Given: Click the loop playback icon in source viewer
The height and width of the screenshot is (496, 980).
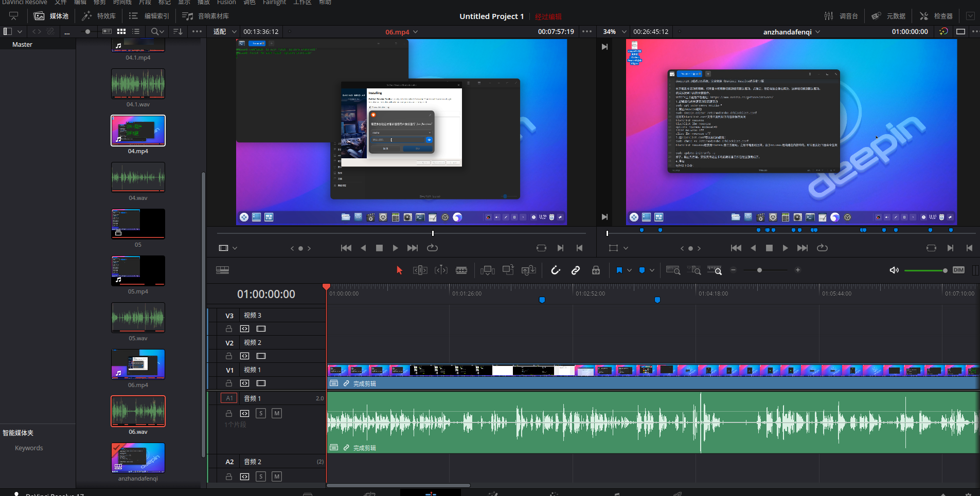Looking at the screenshot, I should [x=432, y=248].
